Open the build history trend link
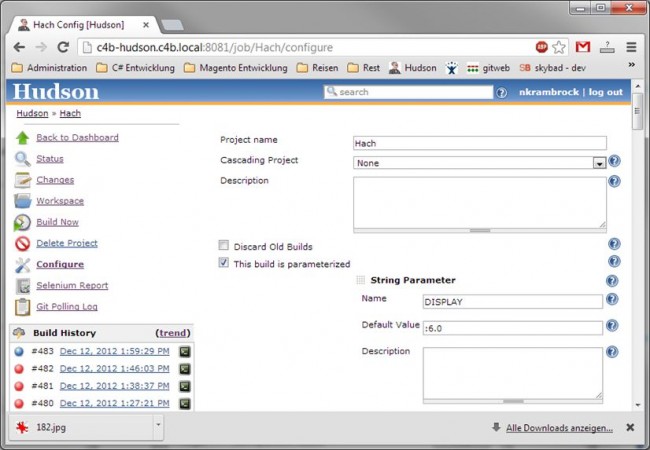 (x=173, y=333)
